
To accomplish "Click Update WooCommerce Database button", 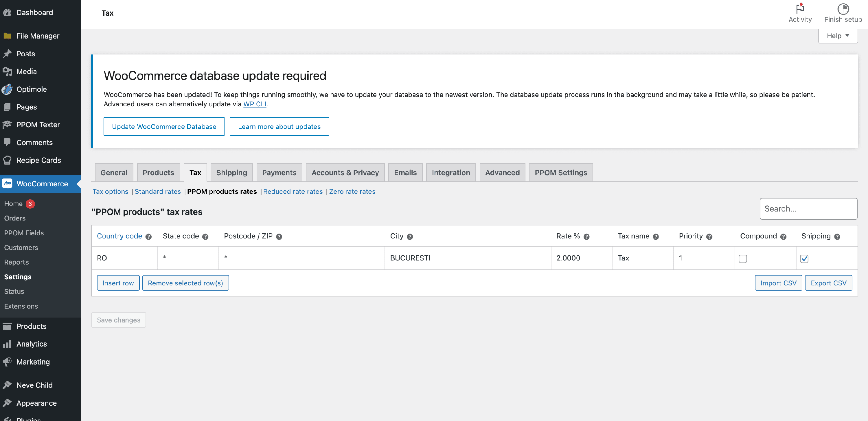I will [x=164, y=127].
